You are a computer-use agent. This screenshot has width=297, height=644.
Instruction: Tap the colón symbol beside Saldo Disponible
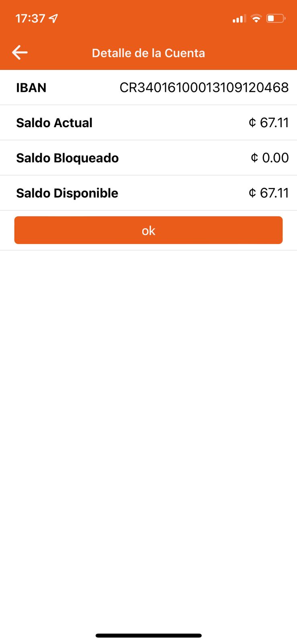[252, 193]
